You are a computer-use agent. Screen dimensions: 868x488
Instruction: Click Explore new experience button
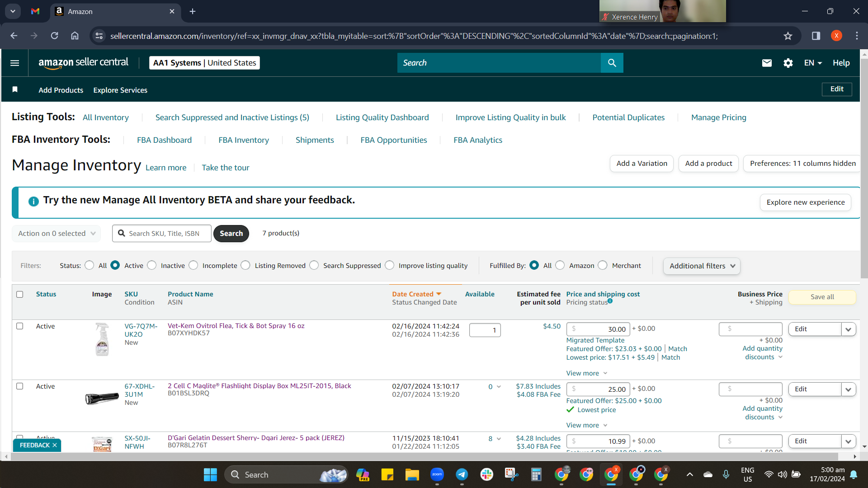point(806,202)
